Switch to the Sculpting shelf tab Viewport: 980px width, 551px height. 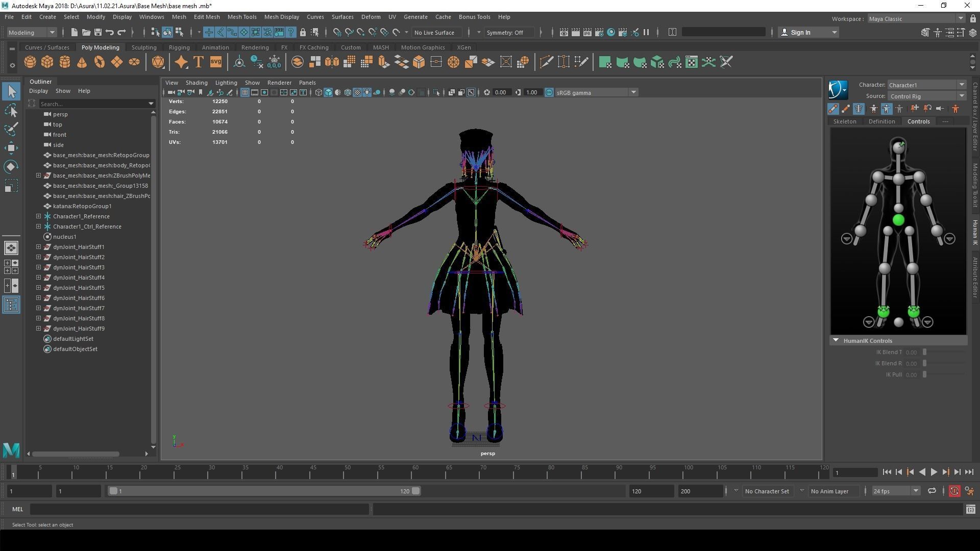(x=144, y=47)
